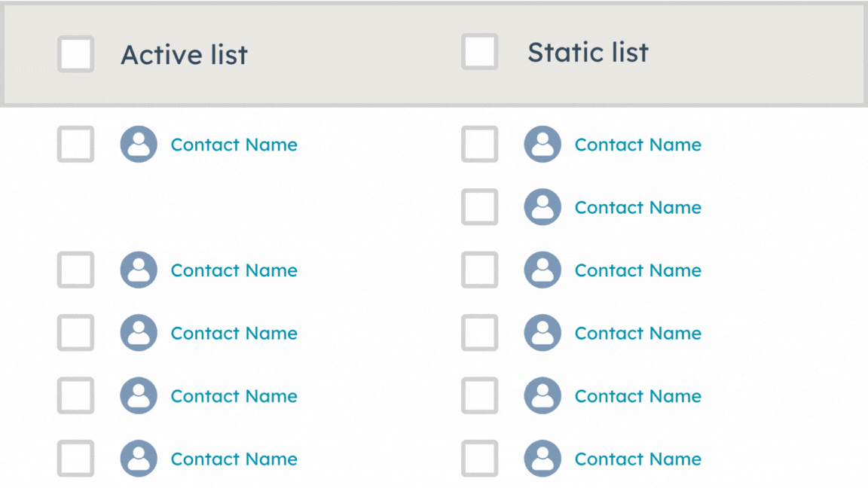The width and height of the screenshot is (868, 488).
Task: Click the first contact avatar in Active list
Action: (138, 145)
